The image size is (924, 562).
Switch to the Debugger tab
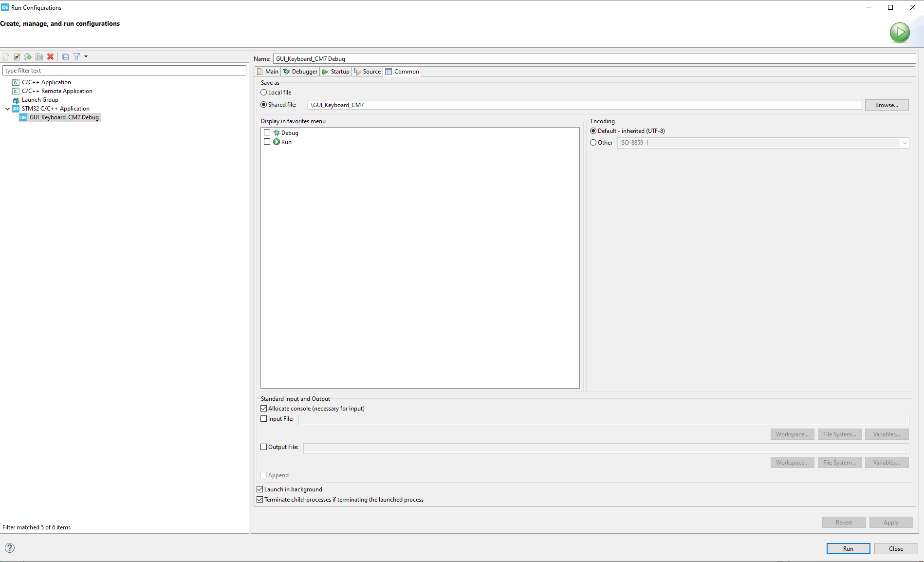coord(300,71)
